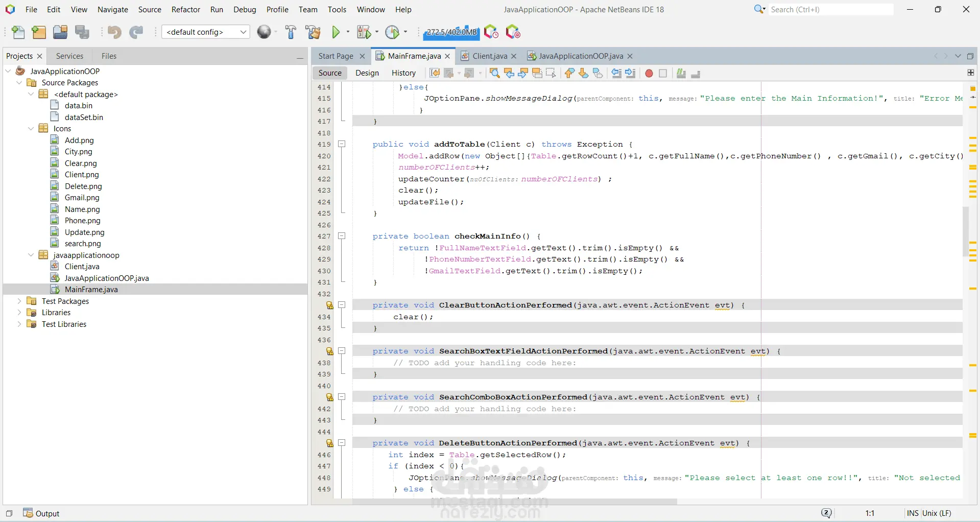Screen dimensions: 980x522
Task: Click the Find Selection magnifier icon
Action: pyautogui.click(x=494, y=74)
